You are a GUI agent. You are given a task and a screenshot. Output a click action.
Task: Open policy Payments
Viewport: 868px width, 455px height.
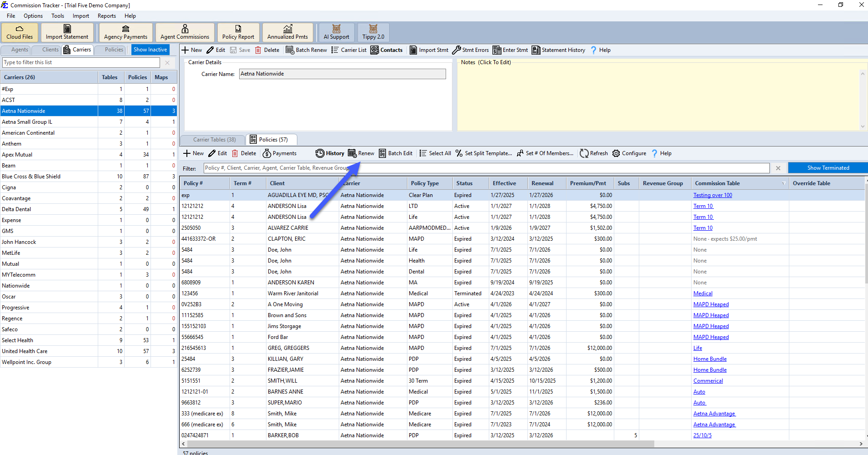(x=280, y=153)
